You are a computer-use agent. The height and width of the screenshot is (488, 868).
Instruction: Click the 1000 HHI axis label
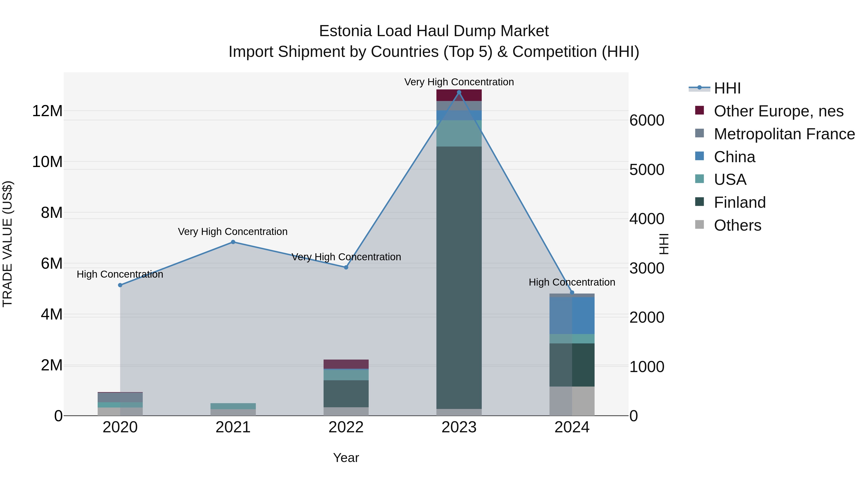(x=647, y=367)
